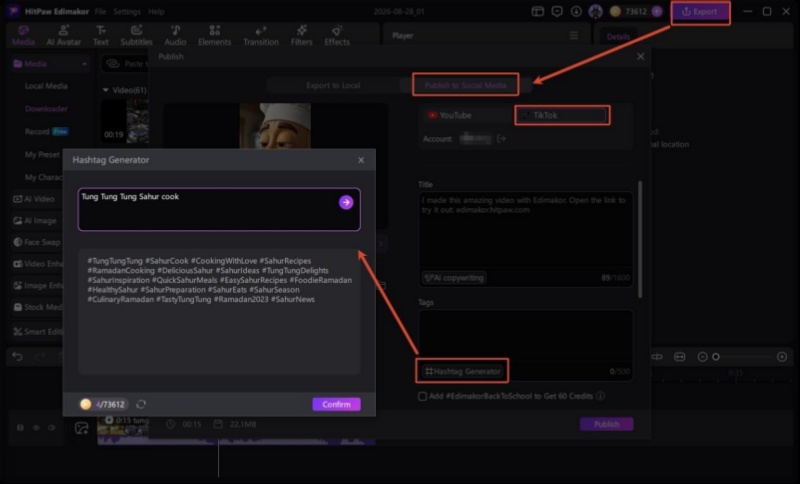Zoom out the timeline with minus icon
800x484 pixels.
702,357
